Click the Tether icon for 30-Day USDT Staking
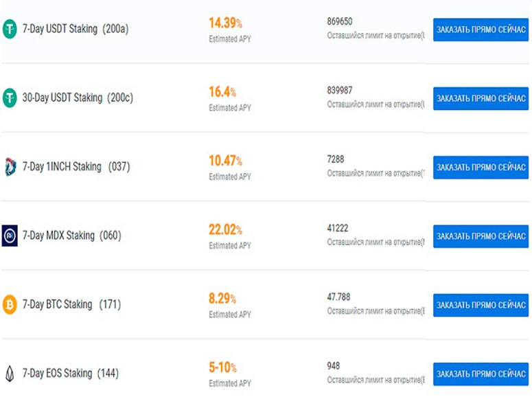Viewport: 532px width, 399px height. [10, 98]
